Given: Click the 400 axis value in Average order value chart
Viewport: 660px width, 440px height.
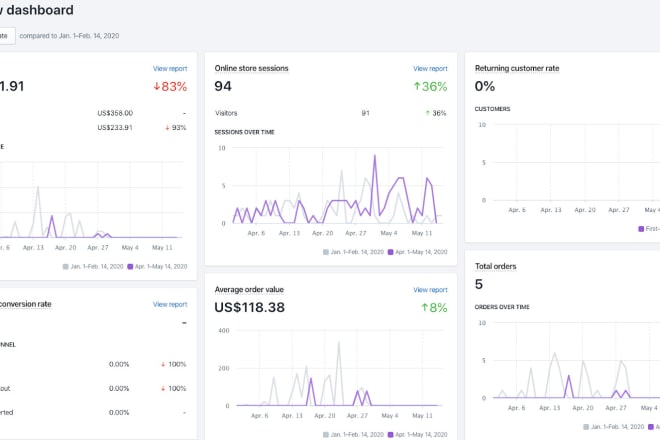Looking at the screenshot, I should (x=224, y=331).
